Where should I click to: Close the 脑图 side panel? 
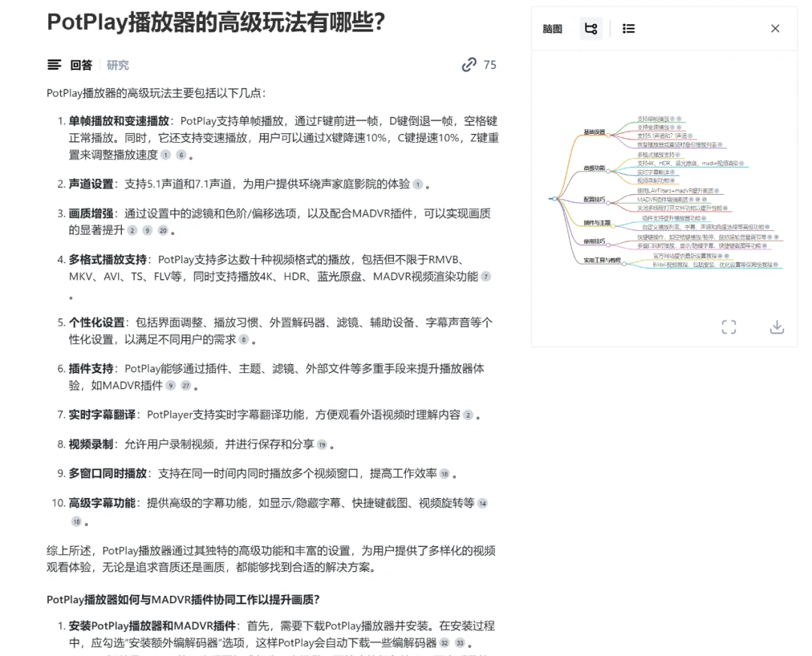(774, 29)
